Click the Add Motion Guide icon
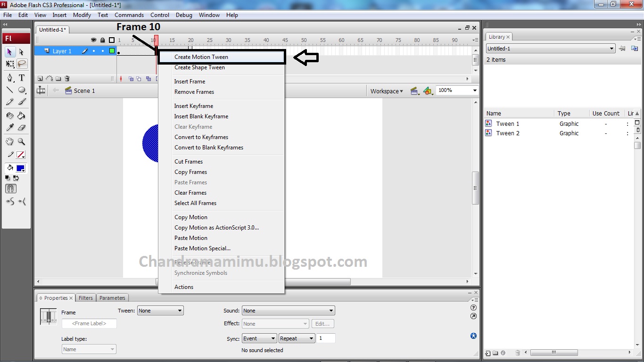 pyautogui.click(x=49, y=79)
